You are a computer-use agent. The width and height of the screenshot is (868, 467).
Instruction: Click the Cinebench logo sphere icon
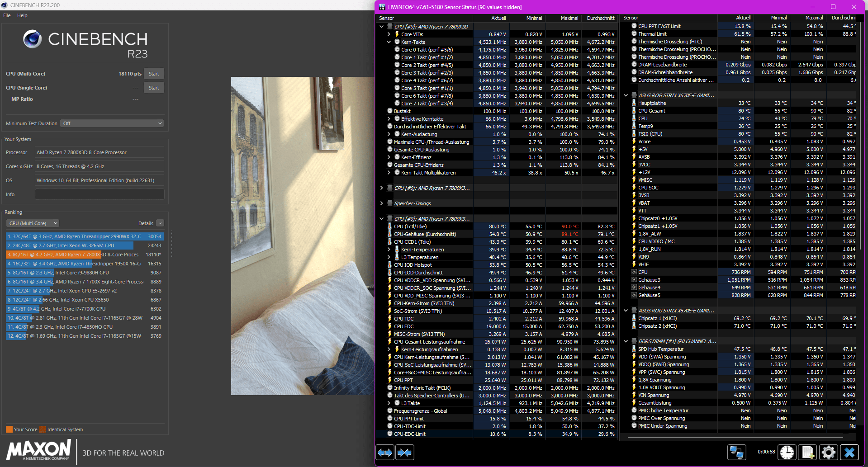pos(33,39)
